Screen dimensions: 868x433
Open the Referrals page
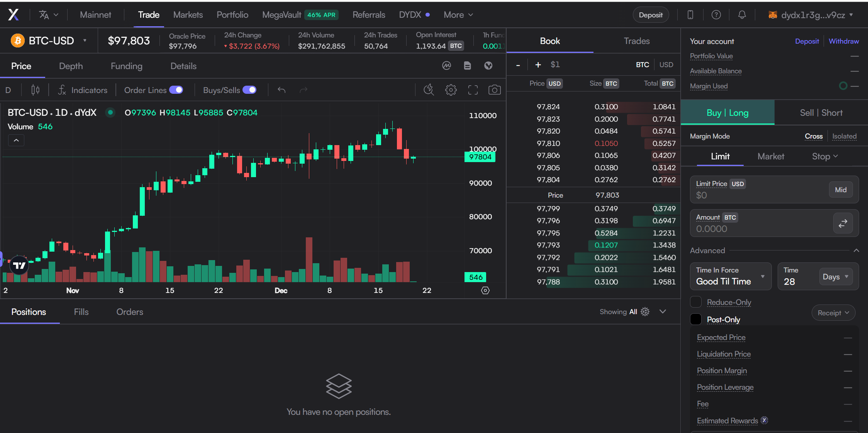tap(369, 15)
